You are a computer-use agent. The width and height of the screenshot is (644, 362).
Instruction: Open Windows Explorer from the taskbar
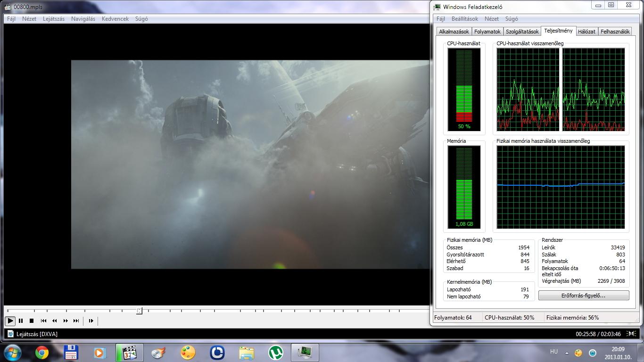(x=246, y=353)
